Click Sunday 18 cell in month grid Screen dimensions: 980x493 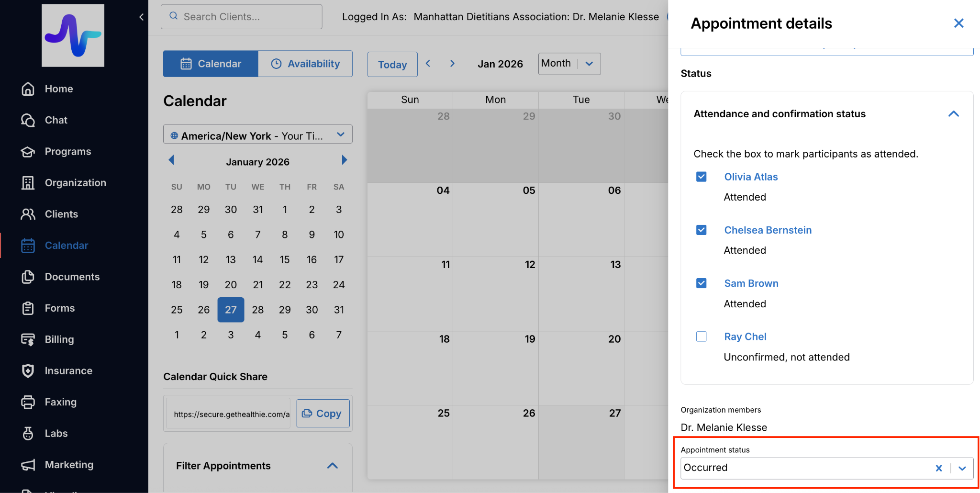(410, 368)
